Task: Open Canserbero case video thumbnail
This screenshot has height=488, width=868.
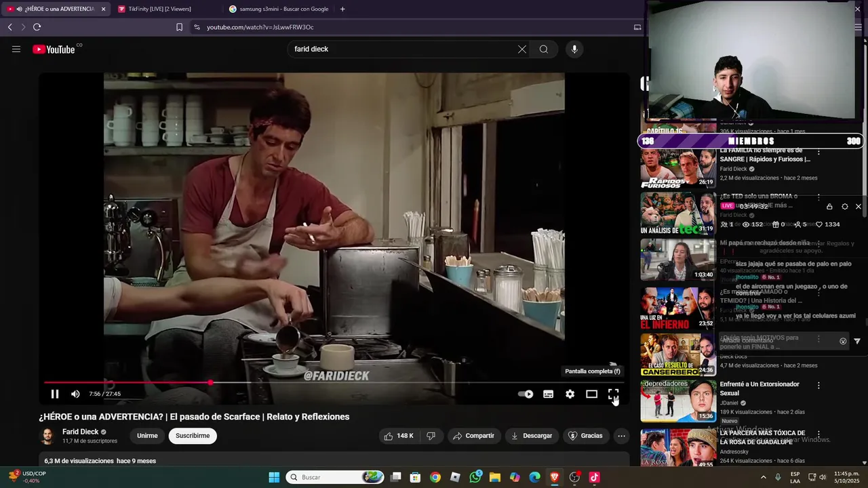Action: point(678,354)
